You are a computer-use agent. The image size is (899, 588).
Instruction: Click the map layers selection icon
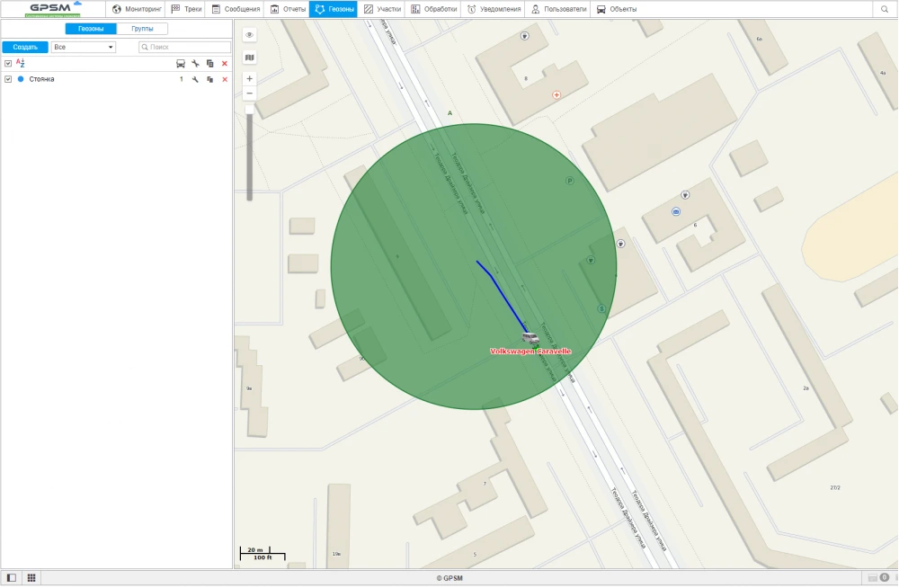[250, 58]
